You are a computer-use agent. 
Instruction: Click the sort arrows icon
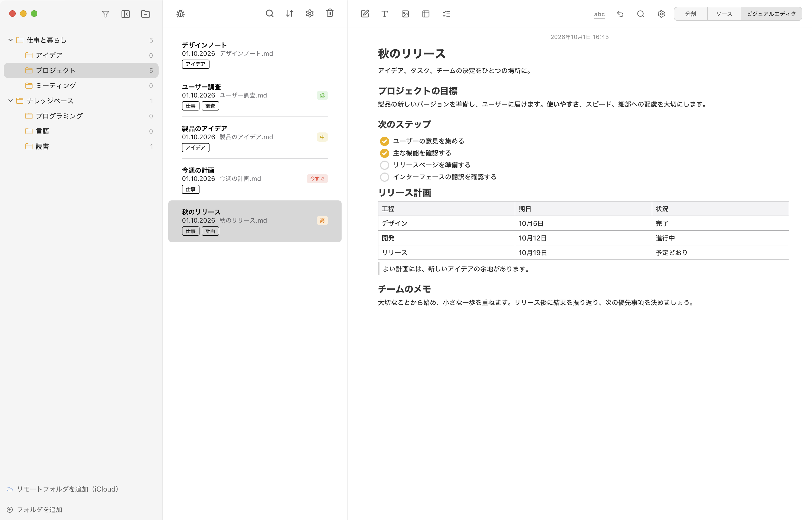coord(290,14)
